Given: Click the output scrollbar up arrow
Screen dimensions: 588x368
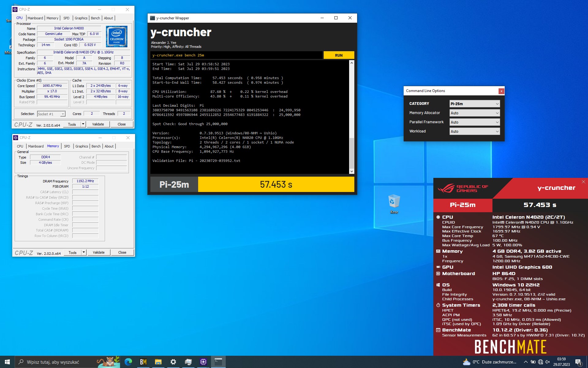Looking at the screenshot, I should [352, 63].
